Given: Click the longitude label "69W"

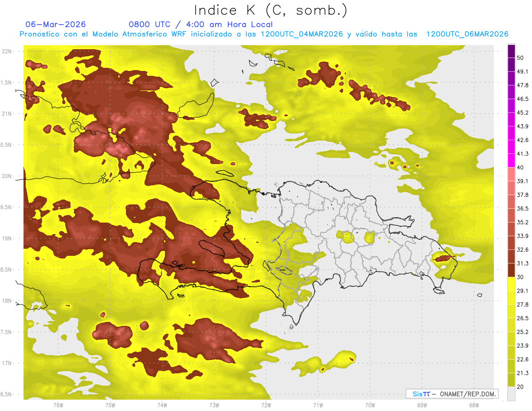Looking at the screenshot, I should [422, 404].
